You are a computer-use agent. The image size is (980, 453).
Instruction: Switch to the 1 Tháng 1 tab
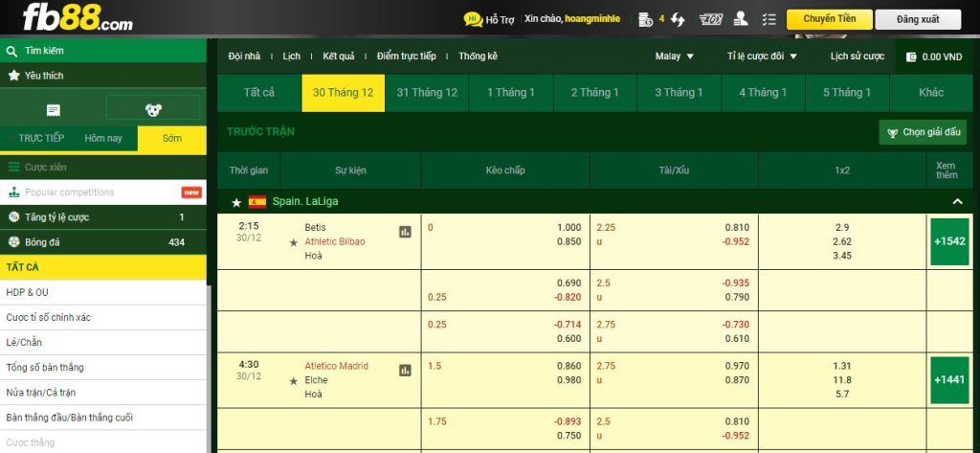point(511,93)
